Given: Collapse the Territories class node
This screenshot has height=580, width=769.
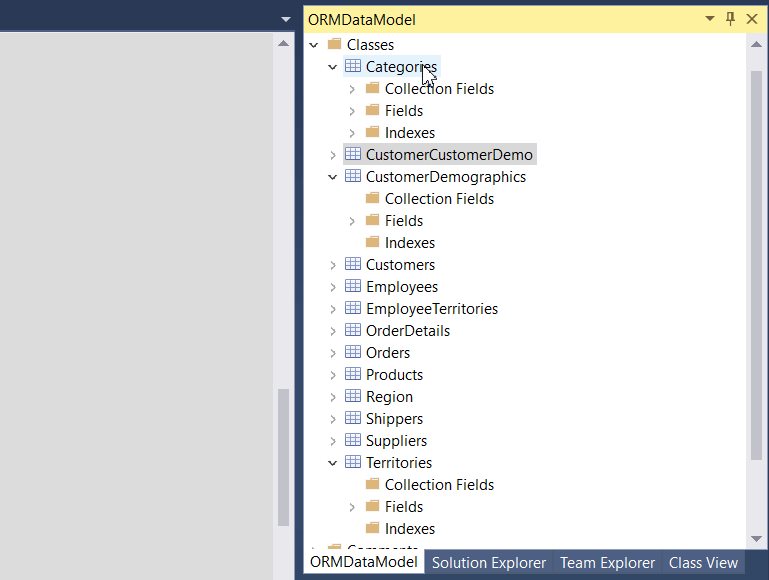Looking at the screenshot, I should click(x=333, y=463).
